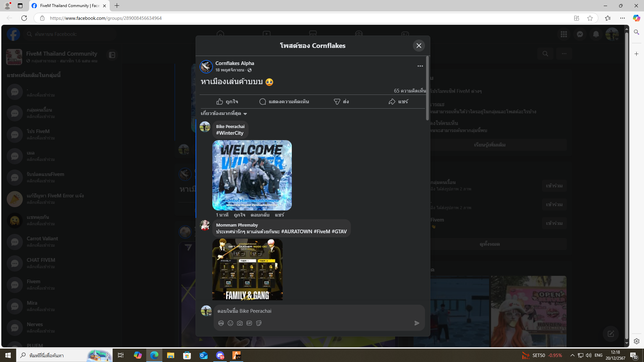Insert an emoji in the comment box

click(230, 323)
